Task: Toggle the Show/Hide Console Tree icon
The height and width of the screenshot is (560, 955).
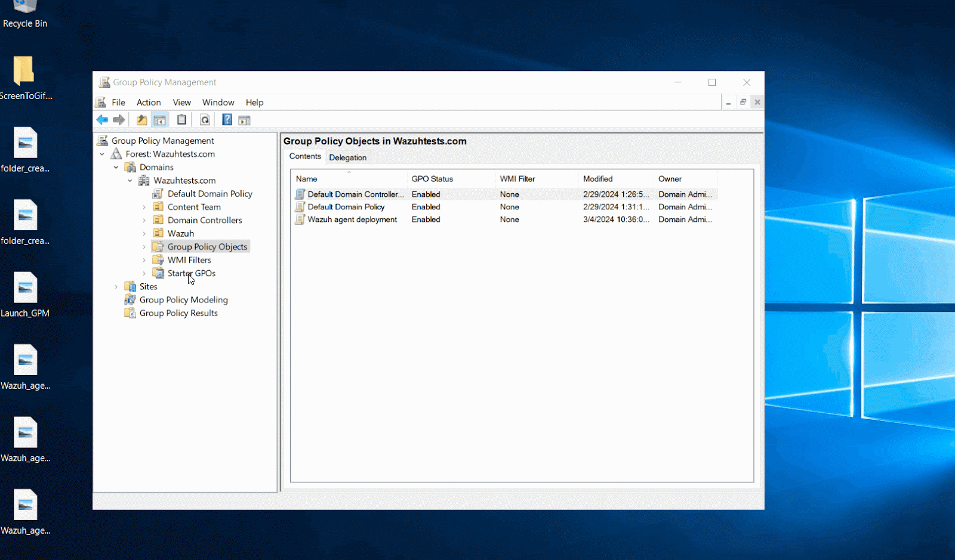Action: click(x=160, y=119)
